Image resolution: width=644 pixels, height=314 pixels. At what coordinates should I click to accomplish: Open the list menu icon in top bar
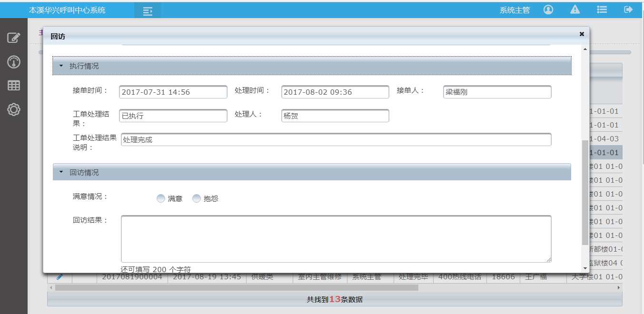click(x=602, y=9)
